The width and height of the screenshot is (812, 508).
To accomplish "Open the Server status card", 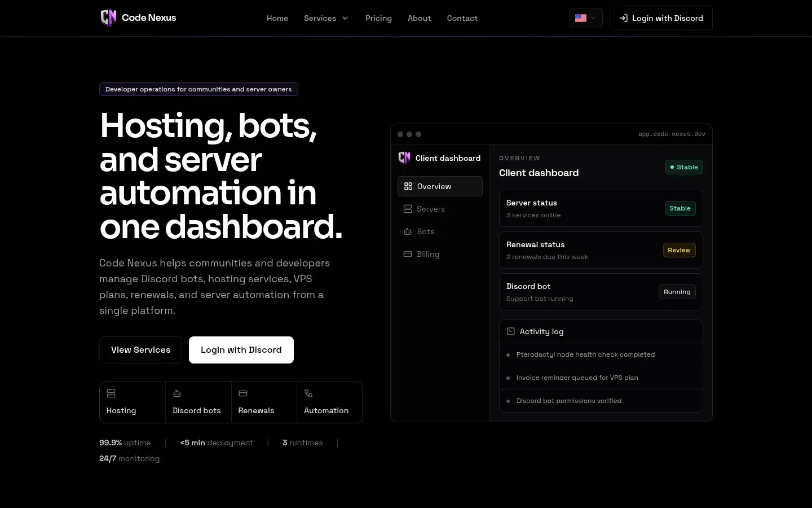I will click(x=601, y=208).
